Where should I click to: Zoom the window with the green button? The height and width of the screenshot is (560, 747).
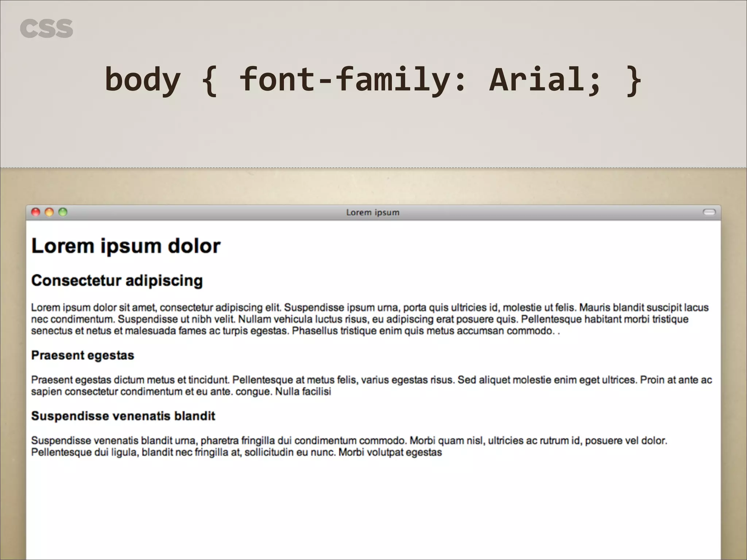(63, 212)
